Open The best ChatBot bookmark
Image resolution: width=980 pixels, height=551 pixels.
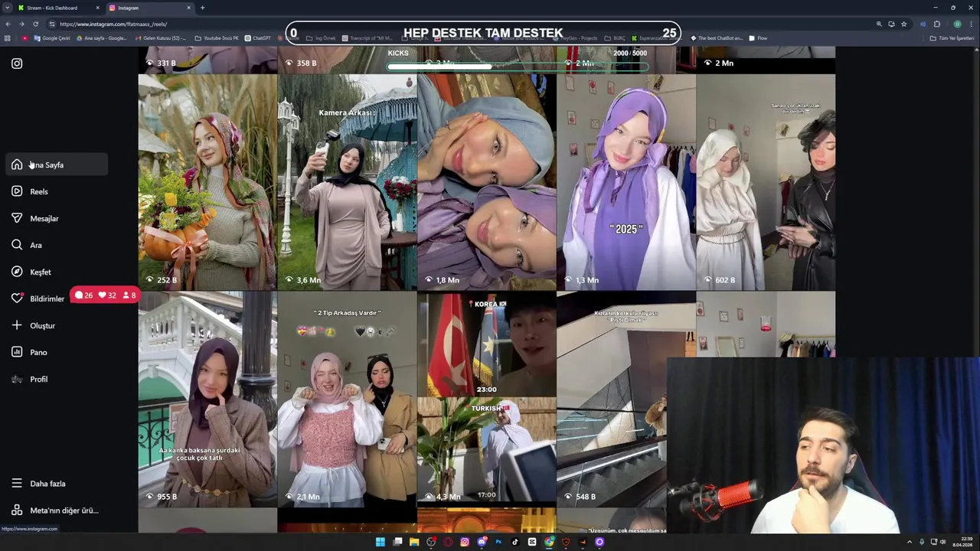717,38
